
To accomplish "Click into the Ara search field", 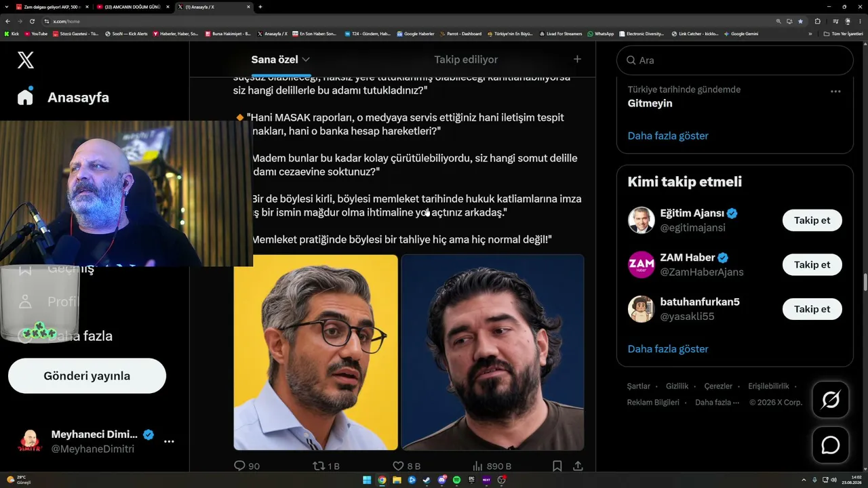I will (x=735, y=60).
